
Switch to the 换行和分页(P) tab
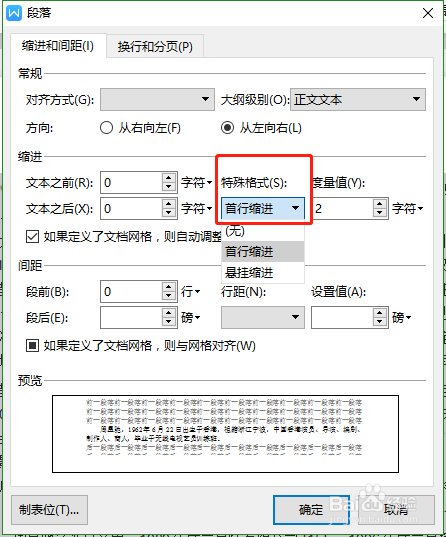pos(155,46)
